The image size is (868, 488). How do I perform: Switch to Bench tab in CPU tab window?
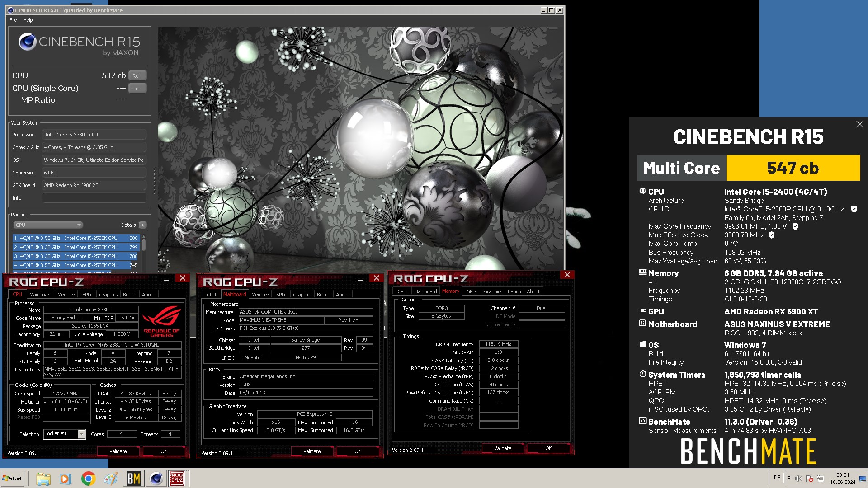tap(130, 295)
